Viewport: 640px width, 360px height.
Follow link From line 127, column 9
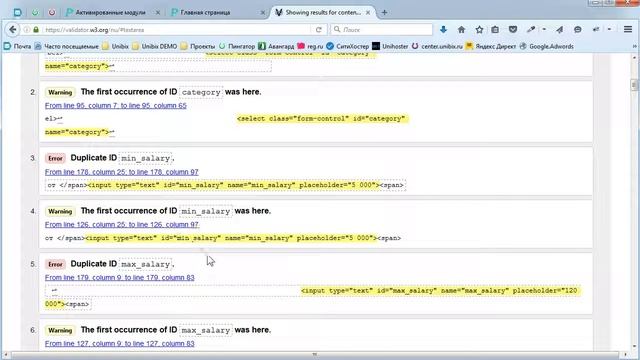(120, 344)
